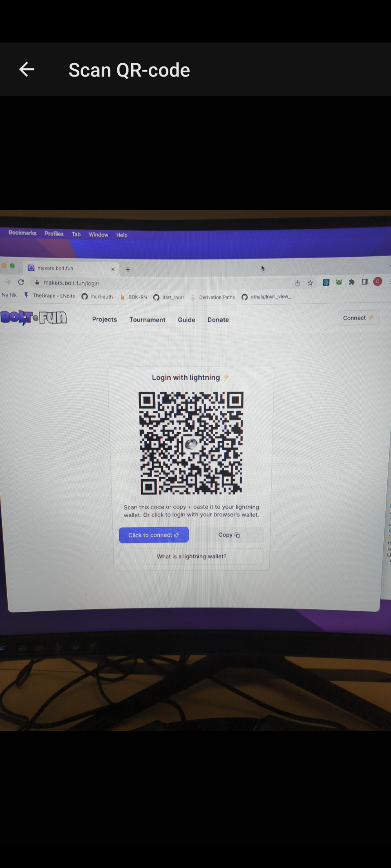Click the Bolt.Fun logo

tap(33, 317)
